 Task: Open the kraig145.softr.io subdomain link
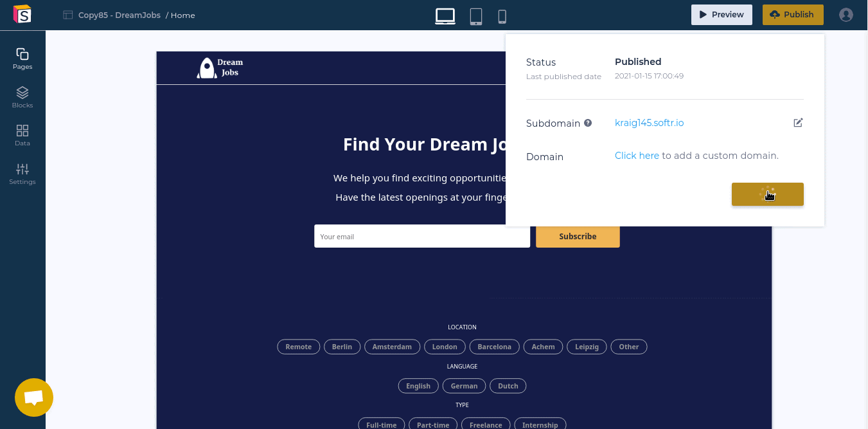649,122
